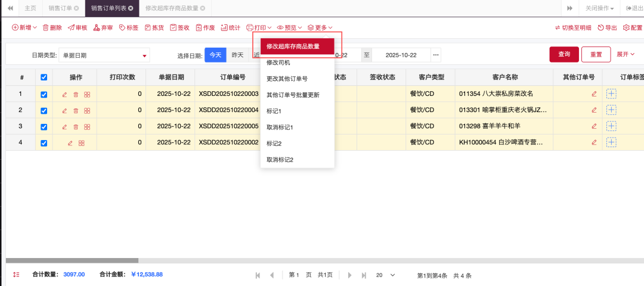This screenshot has height=286, width=644.
Task: Click the trash icon in row 2
Action: (x=76, y=111)
